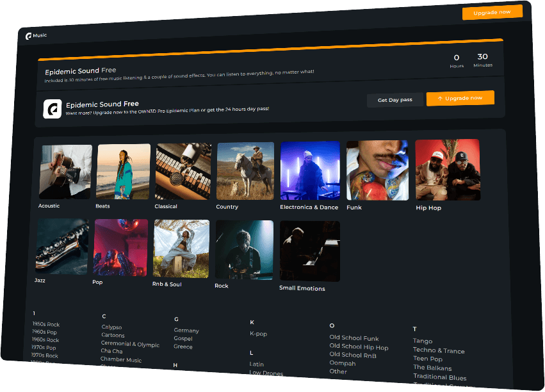Choose the 1970s Rock link
545x392 pixels.
pos(44,355)
